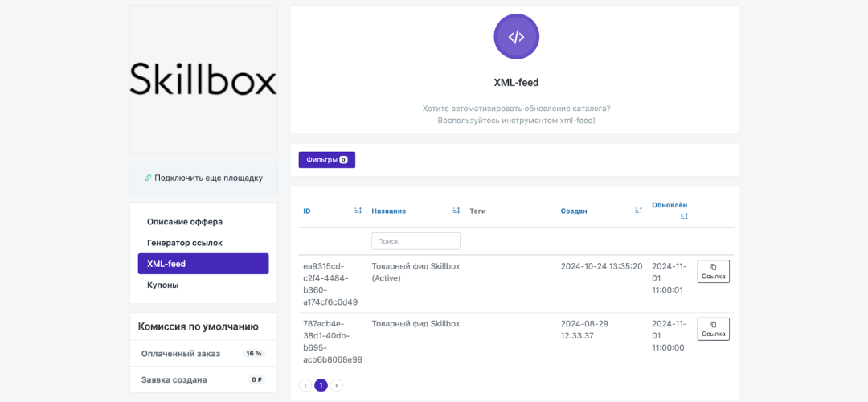868x402 pixels.
Task: Select XML-feed in the sidebar
Action: point(203,264)
